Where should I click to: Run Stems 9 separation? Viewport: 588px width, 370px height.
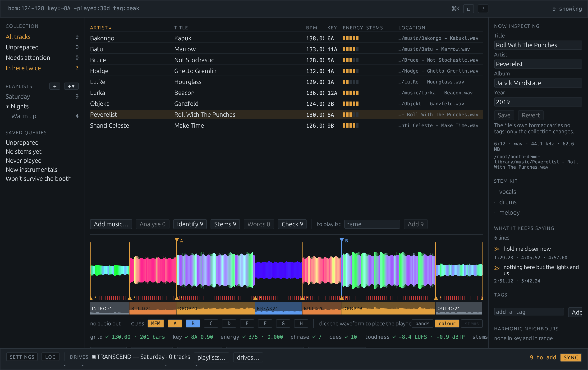point(225,224)
